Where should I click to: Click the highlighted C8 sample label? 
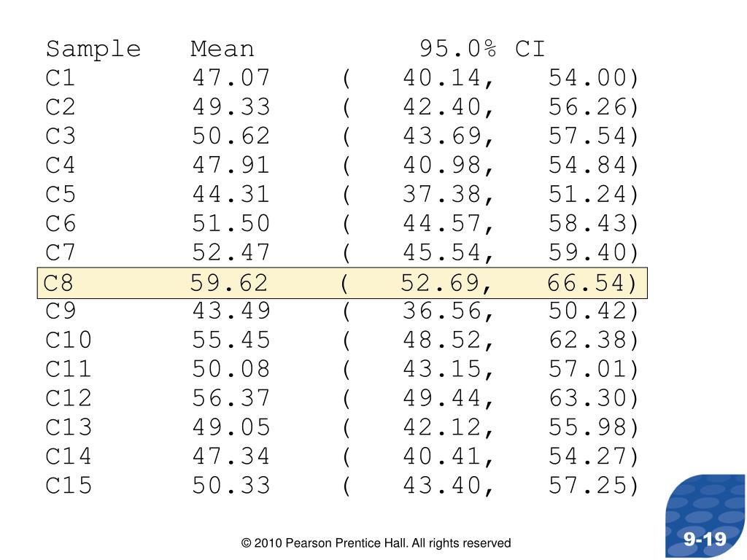(x=58, y=283)
